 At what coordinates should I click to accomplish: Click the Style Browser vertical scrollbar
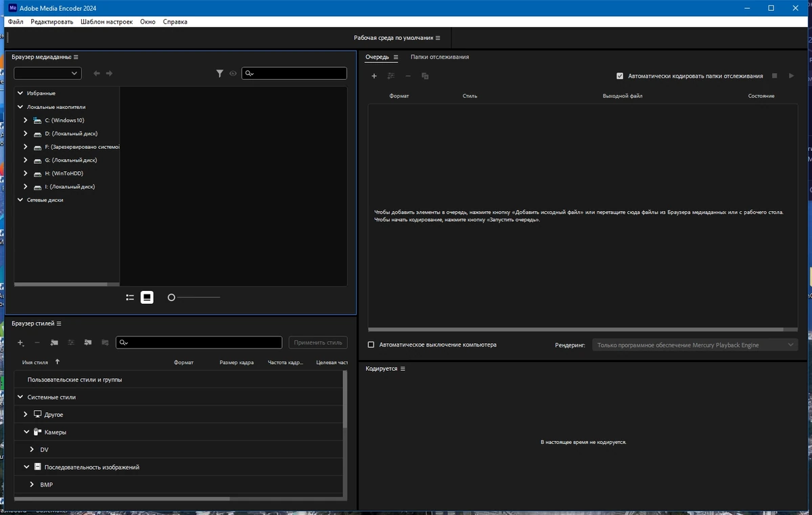click(x=345, y=399)
